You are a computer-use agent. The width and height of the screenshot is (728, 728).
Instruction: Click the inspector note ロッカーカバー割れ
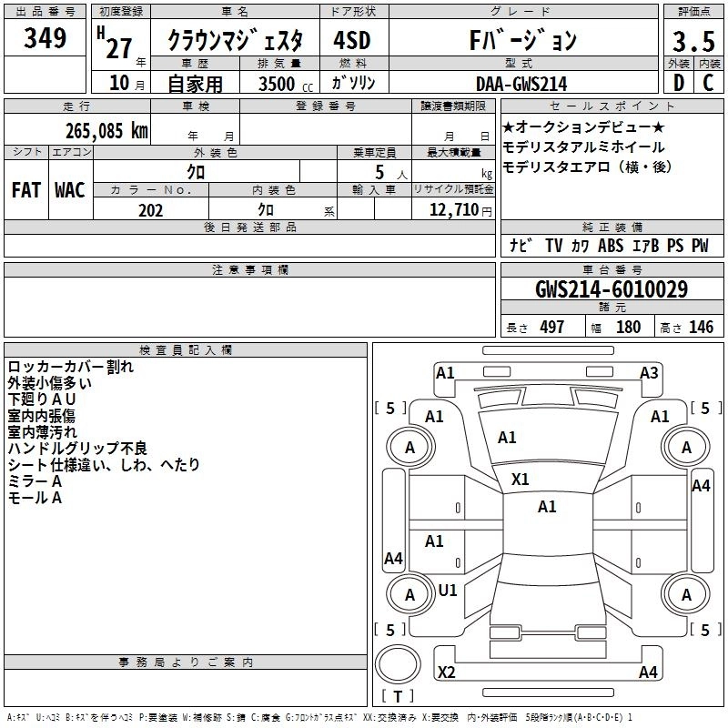point(71,367)
